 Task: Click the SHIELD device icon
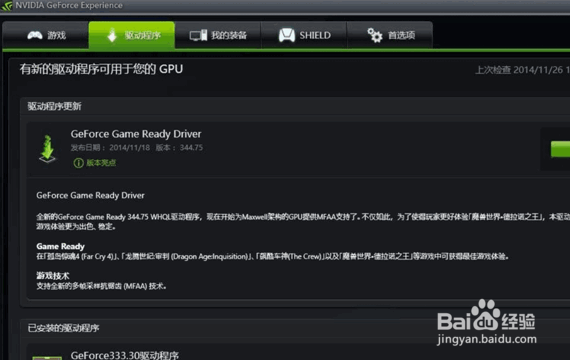click(x=287, y=35)
